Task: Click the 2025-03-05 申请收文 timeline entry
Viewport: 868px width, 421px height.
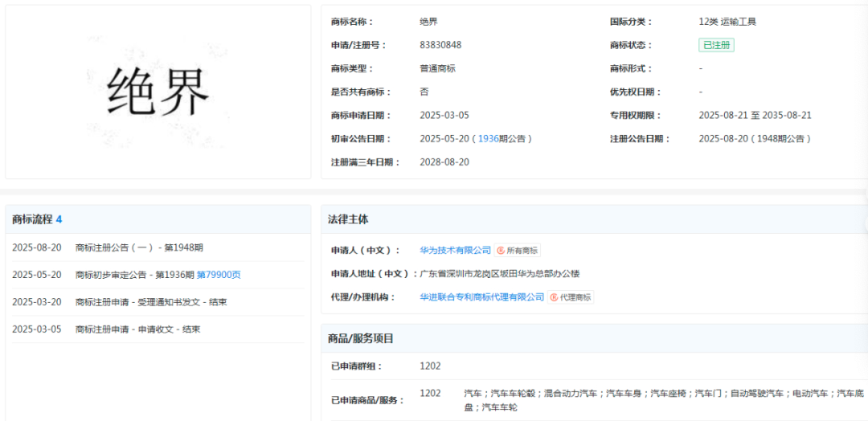Action: pyautogui.click(x=137, y=329)
